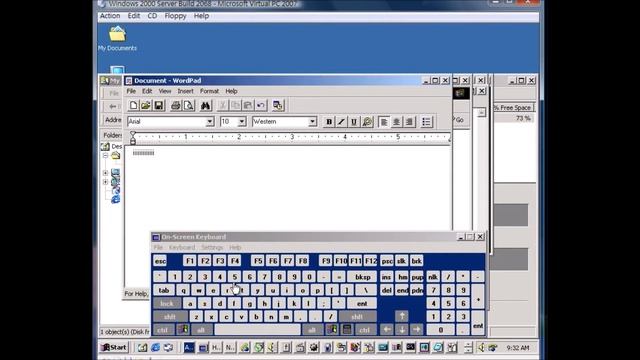Click the left arrow key on On-Screen Keyboard

pos(387,329)
